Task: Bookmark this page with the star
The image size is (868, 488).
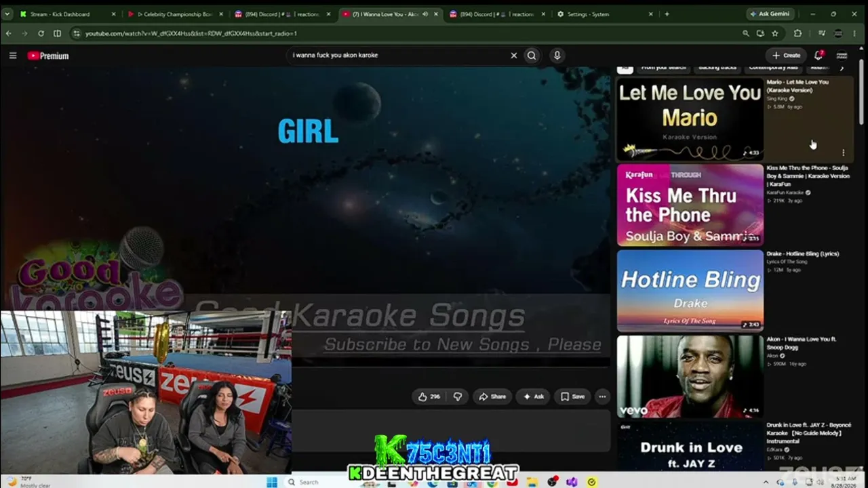Action: click(774, 33)
